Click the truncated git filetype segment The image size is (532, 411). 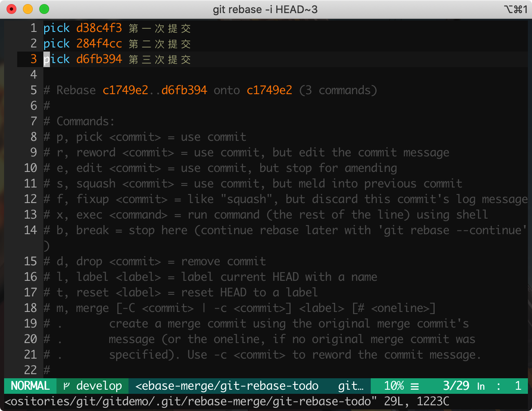(351, 386)
